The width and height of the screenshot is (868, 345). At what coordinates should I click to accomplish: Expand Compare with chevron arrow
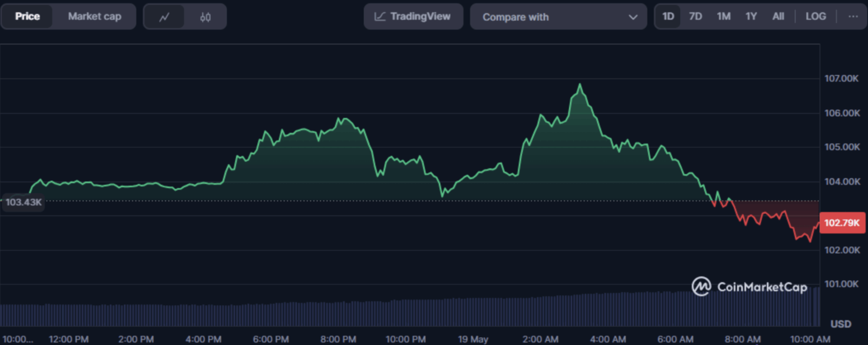click(633, 17)
